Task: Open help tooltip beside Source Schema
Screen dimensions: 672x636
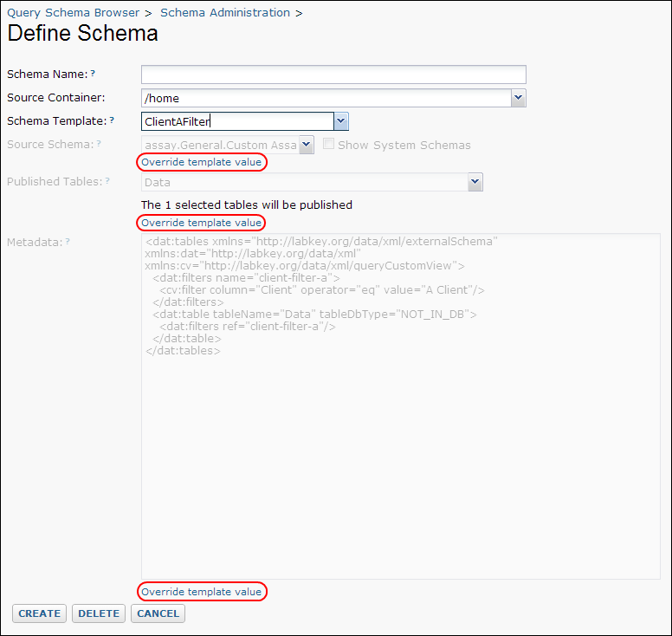Action: [x=99, y=144]
